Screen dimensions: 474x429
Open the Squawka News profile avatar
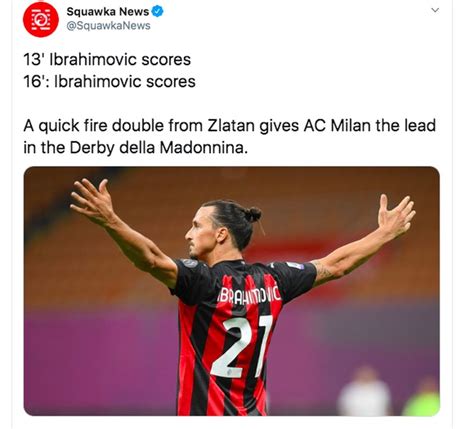[41, 20]
